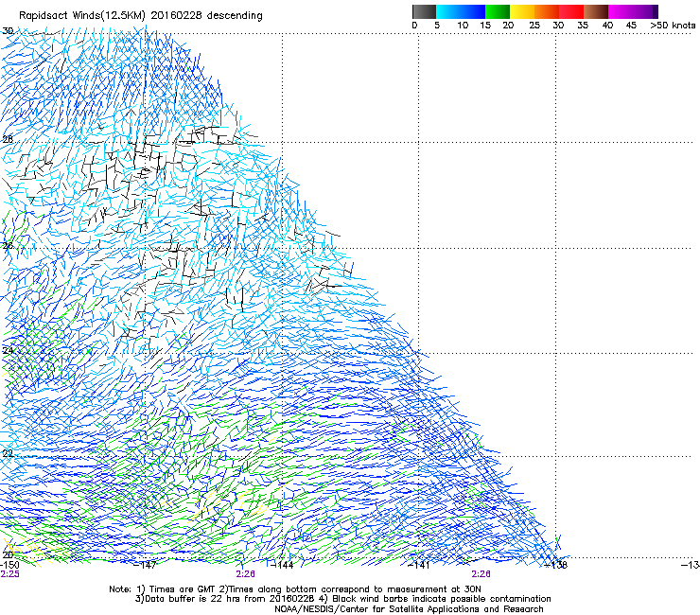700x615 pixels.
Task: Click the blue 10-15 knots legend swatch
Action: 473,11
